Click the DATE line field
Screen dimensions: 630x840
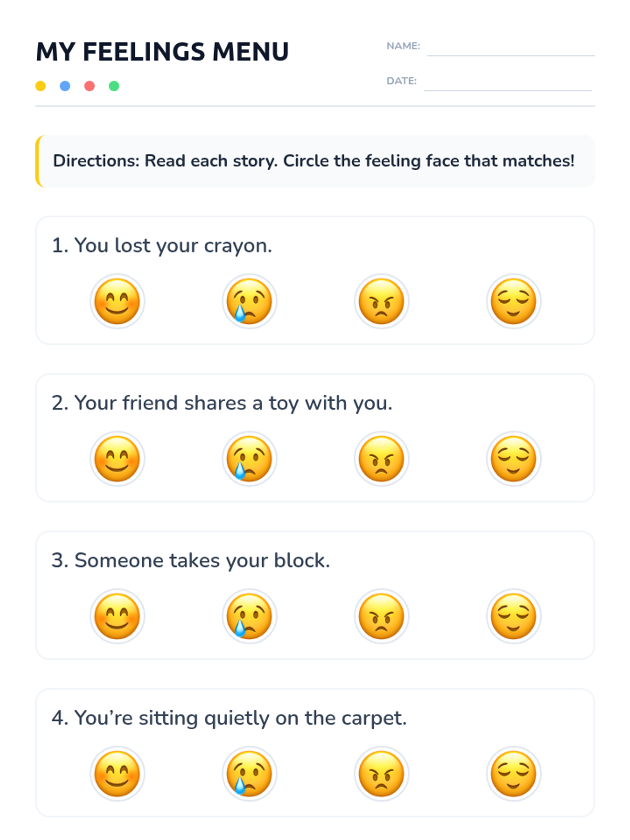[x=508, y=83]
